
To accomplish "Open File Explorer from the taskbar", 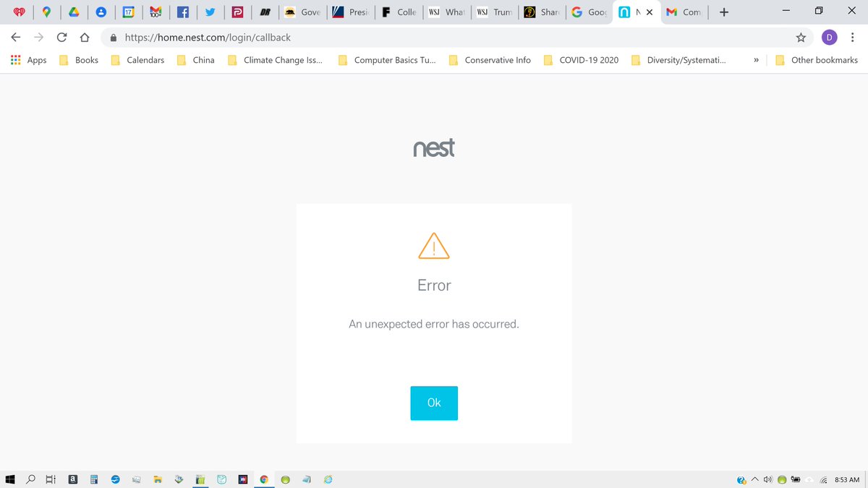I will coord(158,479).
